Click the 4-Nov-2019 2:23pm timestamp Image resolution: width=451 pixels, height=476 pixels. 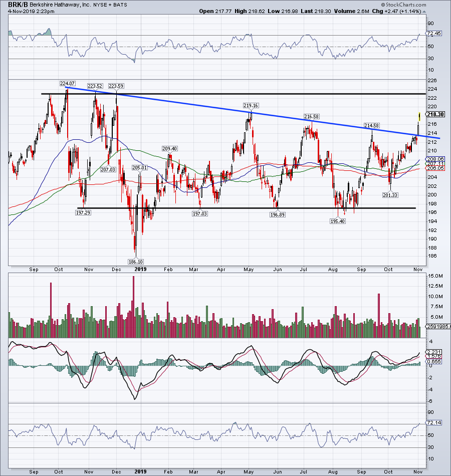pos(31,11)
